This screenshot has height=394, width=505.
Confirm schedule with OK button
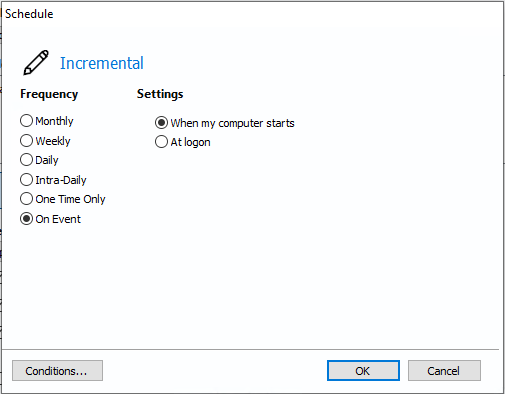click(363, 370)
